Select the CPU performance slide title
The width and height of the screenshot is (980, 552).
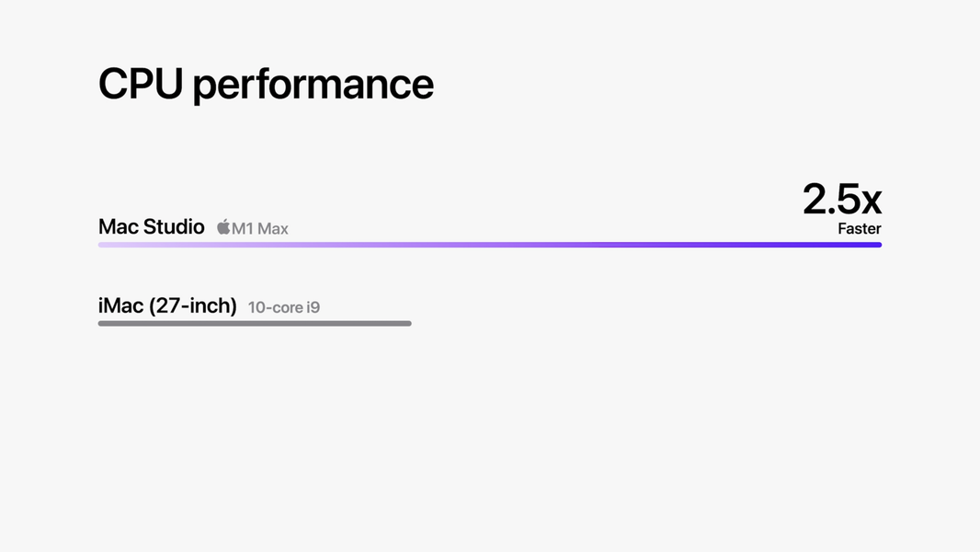pos(266,84)
